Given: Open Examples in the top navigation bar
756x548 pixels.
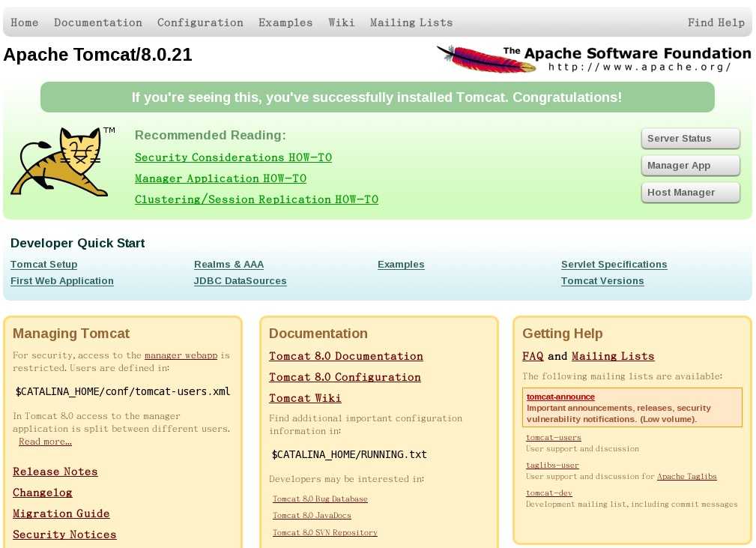Looking at the screenshot, I should 285,22.
